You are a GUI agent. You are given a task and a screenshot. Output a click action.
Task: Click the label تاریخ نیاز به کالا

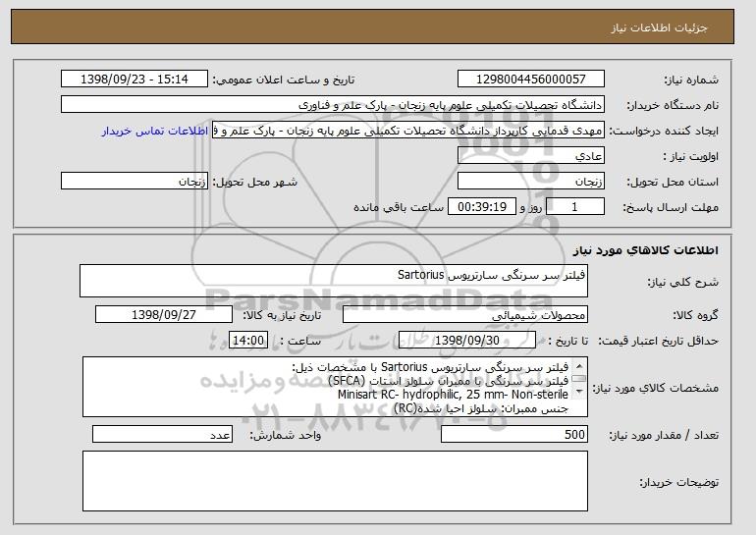pos(282,315)
